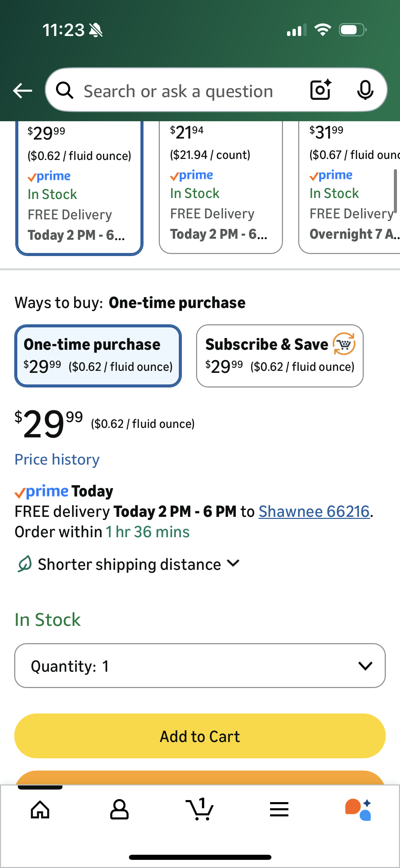
Task: Tap the microphone voice search icon
Action: [x=365, y=90]
